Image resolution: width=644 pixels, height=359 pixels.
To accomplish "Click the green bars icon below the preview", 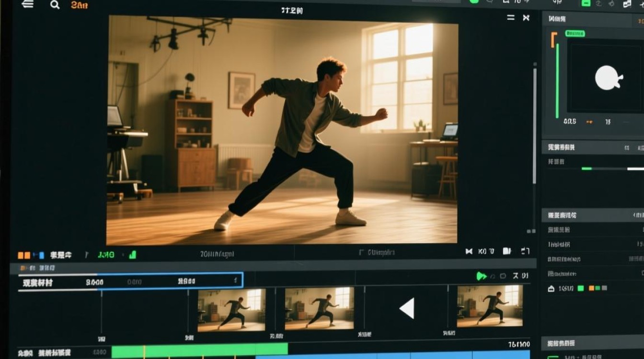I will click(132, 255).
